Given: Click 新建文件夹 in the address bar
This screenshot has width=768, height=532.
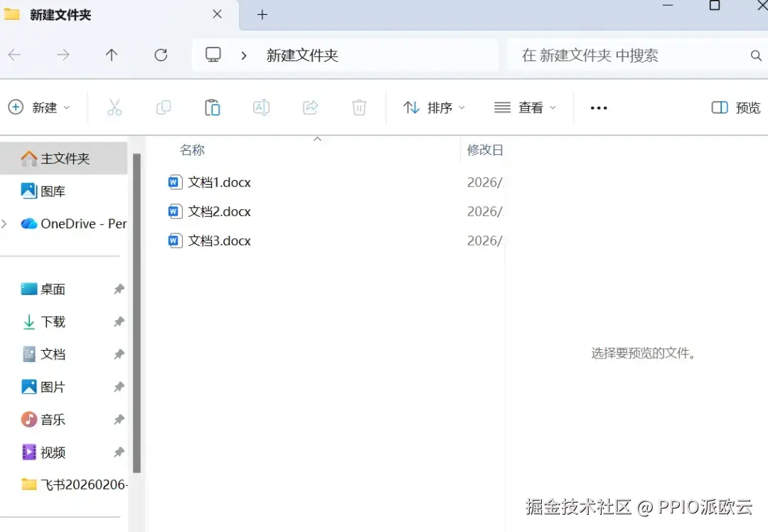Looking at the screenshot, I should click(x=302, y=55).
